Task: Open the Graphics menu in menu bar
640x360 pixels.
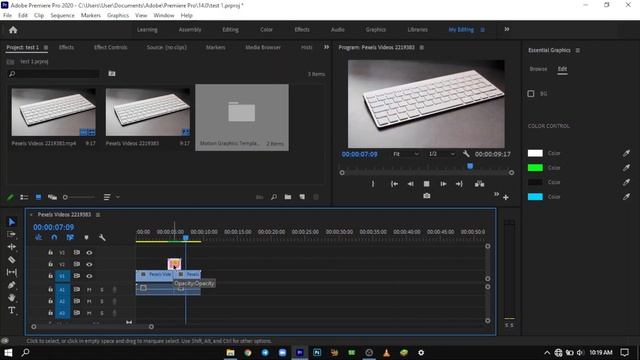Action: 118,16
